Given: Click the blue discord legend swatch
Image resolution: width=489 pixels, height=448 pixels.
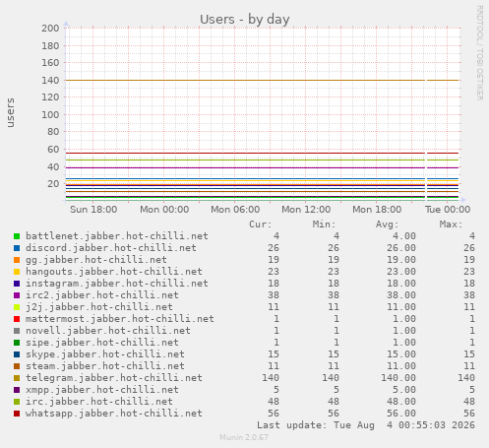Looking at the screenshot, I should point(17,248).
